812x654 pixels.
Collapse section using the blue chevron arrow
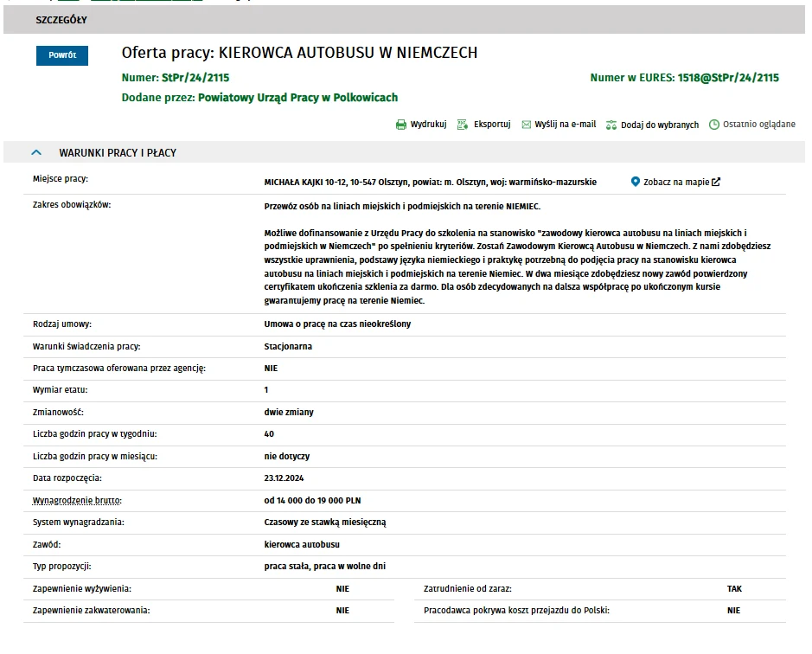pyautogui.click(x=36, y=153)
